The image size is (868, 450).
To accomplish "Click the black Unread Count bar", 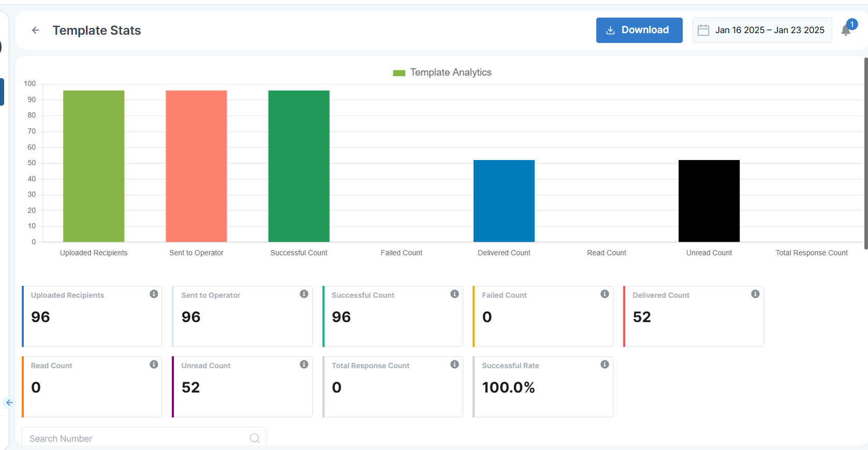I will click(709, 201).
